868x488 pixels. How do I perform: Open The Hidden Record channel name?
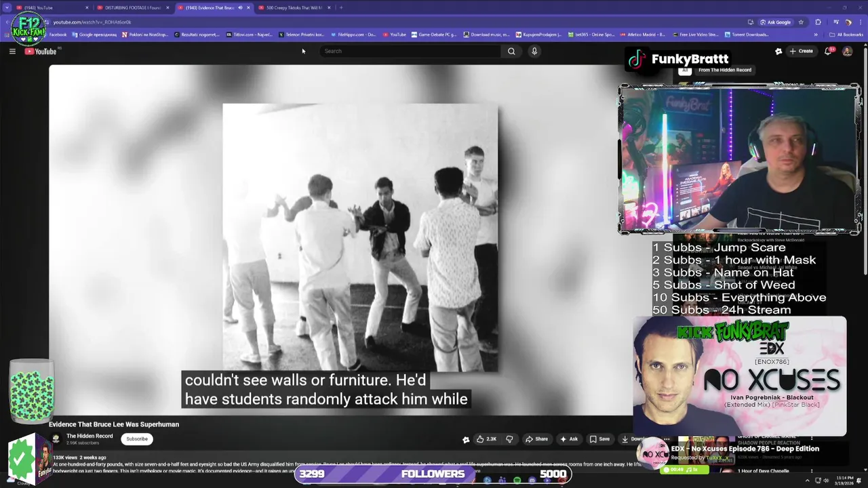pyautogui.click(x=90, y=436)
